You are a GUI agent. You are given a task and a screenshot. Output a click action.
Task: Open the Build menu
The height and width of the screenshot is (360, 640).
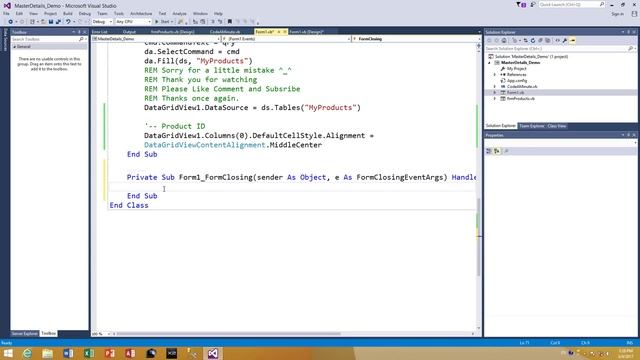tap(68, 13)
